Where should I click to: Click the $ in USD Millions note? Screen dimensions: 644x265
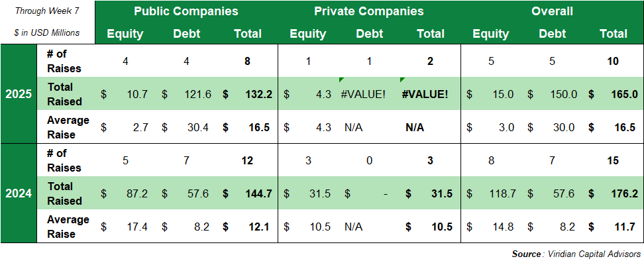(x=46, y=32)
